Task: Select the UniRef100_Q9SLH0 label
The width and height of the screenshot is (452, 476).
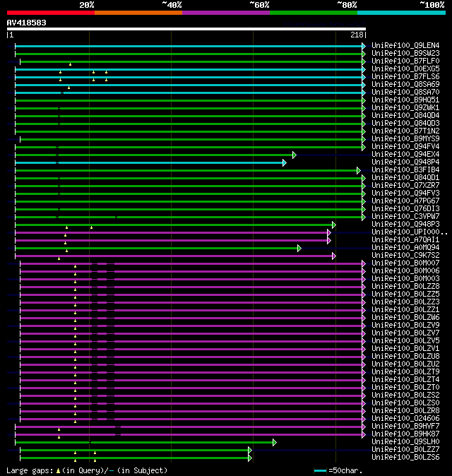Action: click(x=405, y=441)
